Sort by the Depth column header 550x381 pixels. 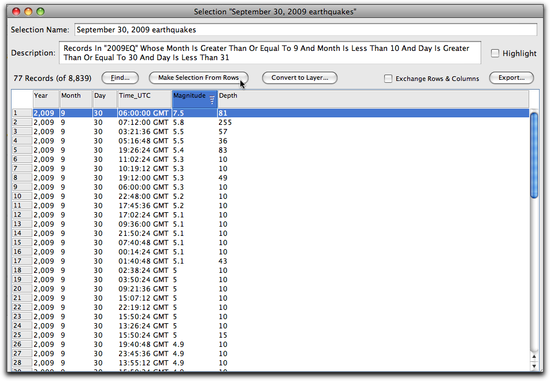pos(373,99)
